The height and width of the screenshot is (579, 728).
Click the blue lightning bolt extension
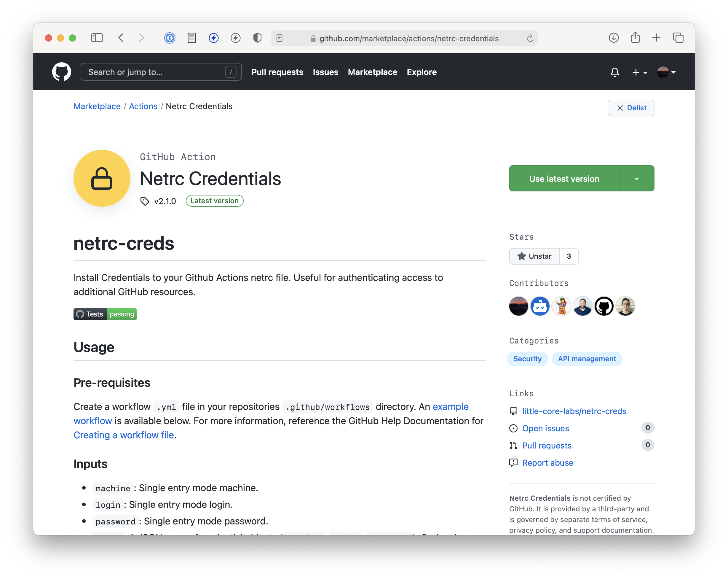point(213,38)
